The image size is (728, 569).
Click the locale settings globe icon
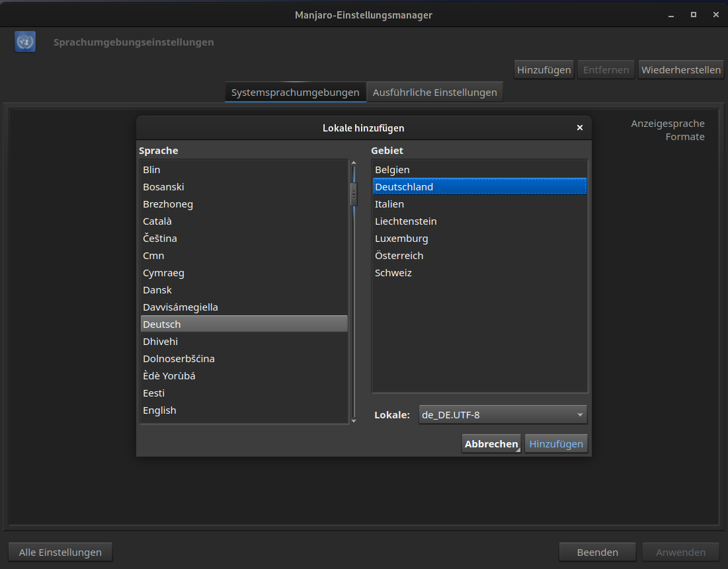click(x=25, y=42)
